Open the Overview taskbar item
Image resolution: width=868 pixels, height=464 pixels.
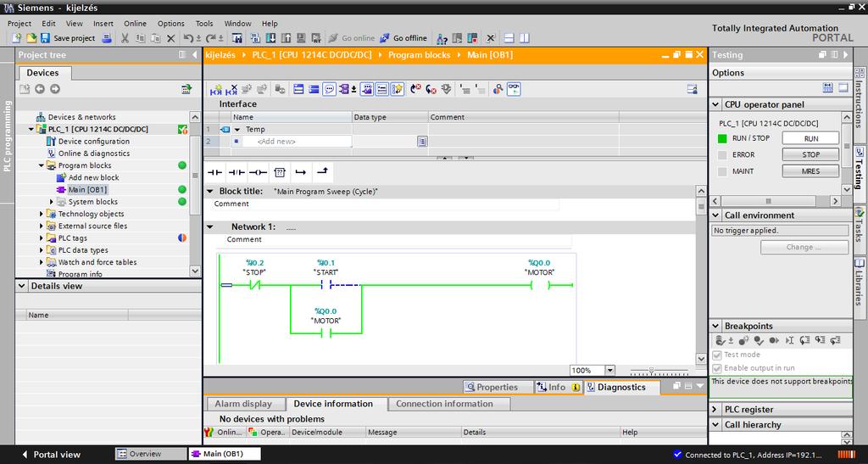(x=151, y=454)
